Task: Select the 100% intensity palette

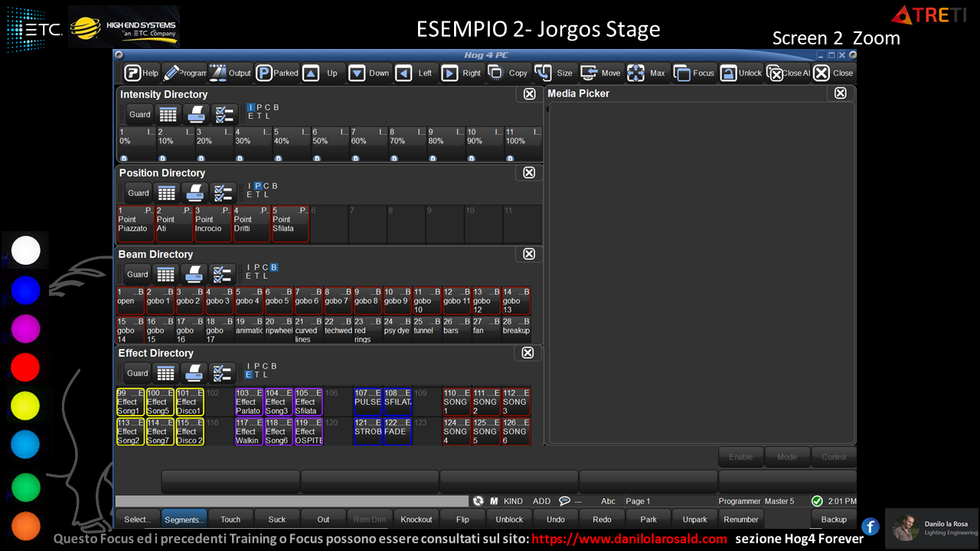Action: 523,145
